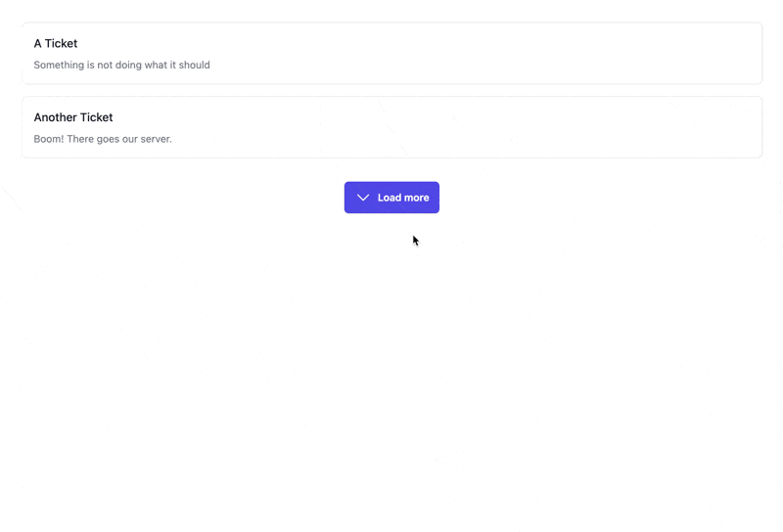Click the chevron icon in Load more
The image size is (783, 532).
tap(363, 198)
